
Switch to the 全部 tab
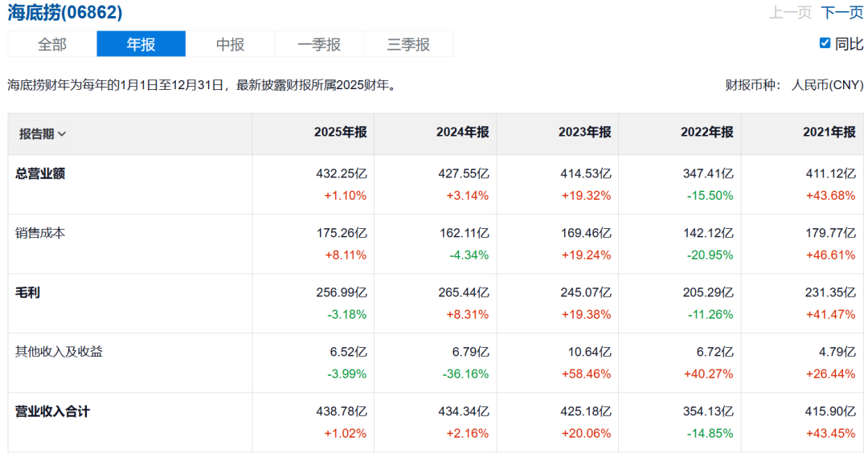click(52, 44)
